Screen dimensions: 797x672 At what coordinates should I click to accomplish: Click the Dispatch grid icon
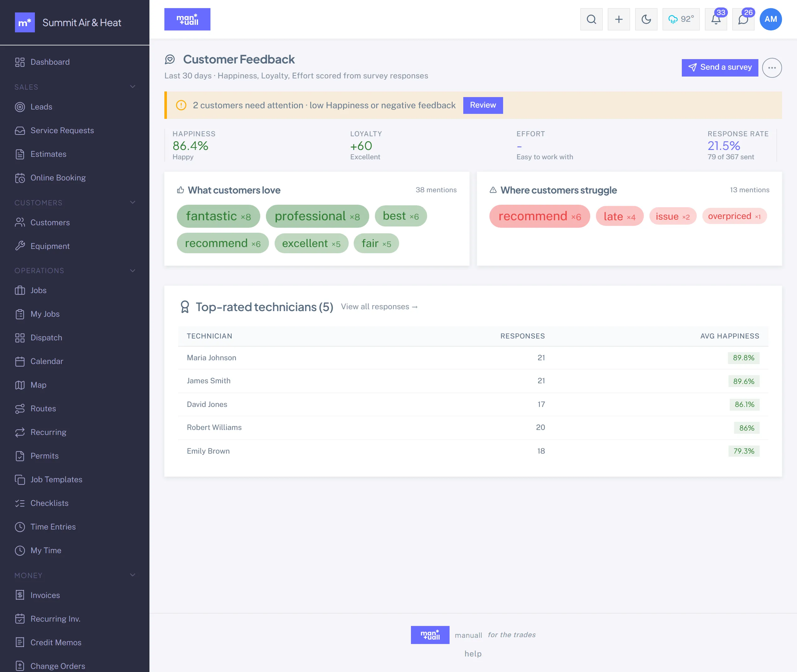20,338
